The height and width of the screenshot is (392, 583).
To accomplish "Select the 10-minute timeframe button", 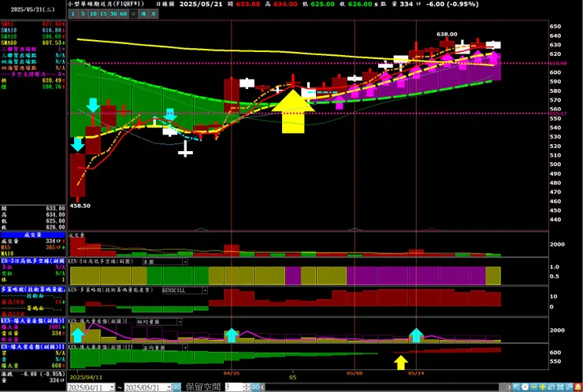I will 93,13.
